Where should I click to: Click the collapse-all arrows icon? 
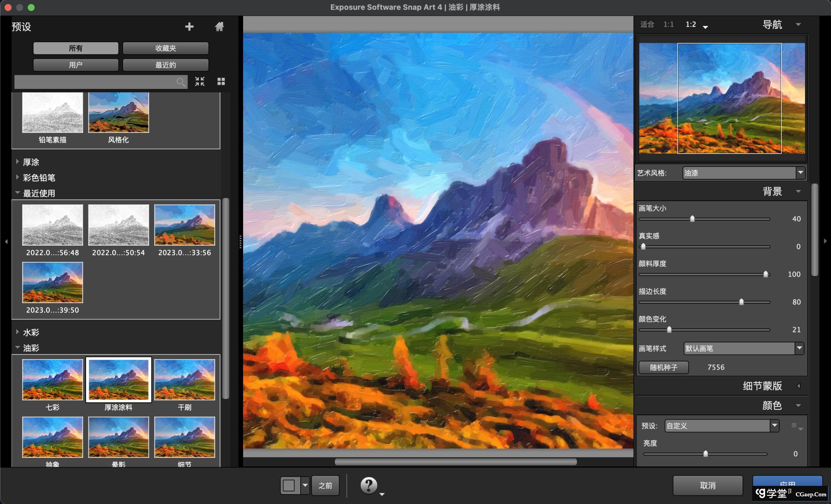(200, 81)
